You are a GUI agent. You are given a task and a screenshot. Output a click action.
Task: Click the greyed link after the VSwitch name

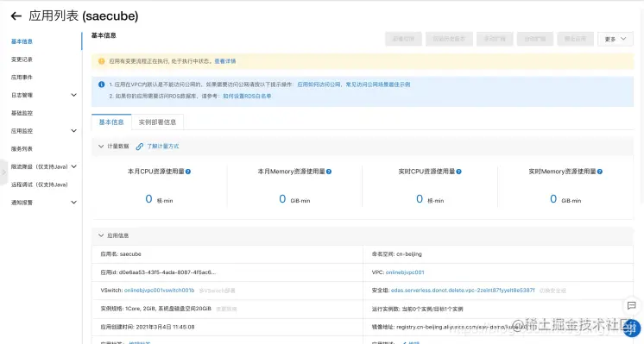tap(218, 291)
